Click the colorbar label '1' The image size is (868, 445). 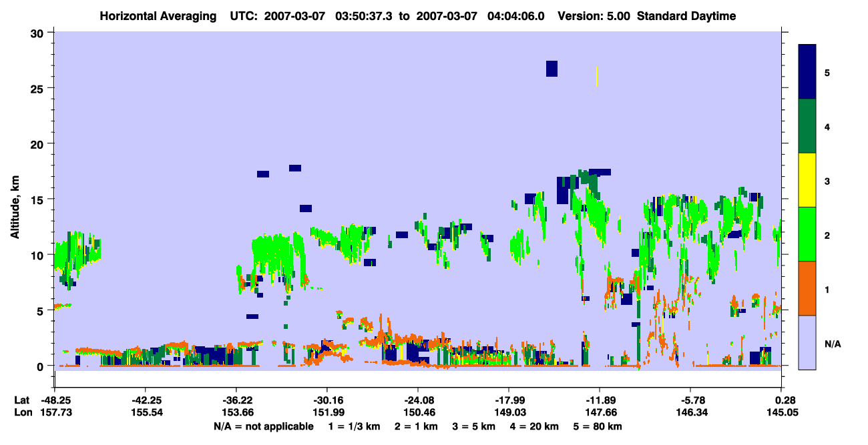tap(827, 289)
